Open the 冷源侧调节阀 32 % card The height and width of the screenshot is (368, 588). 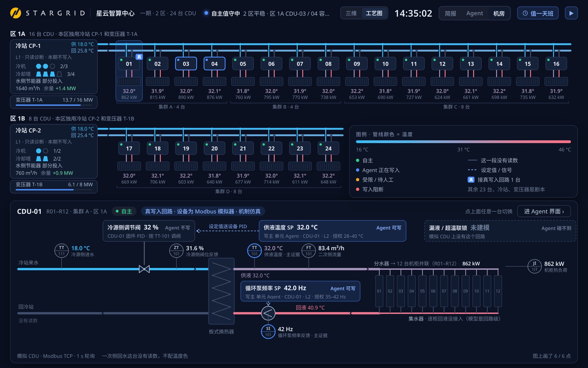149,231
